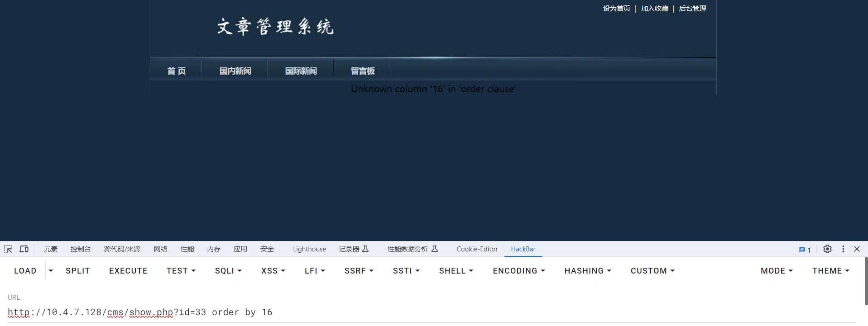Switch to the 元素 tab
This screenshot has width=868, height=326.
click(x=51, y=249)
